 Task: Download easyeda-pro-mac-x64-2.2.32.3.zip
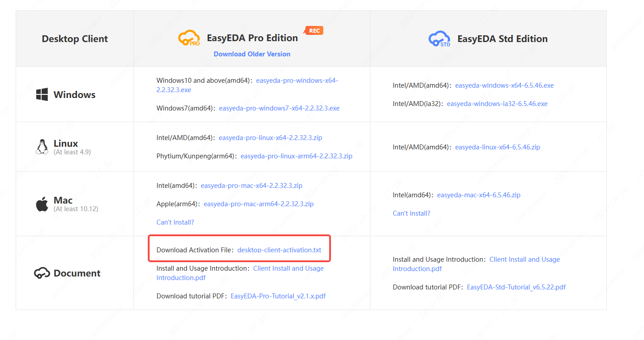coord(252,185)
